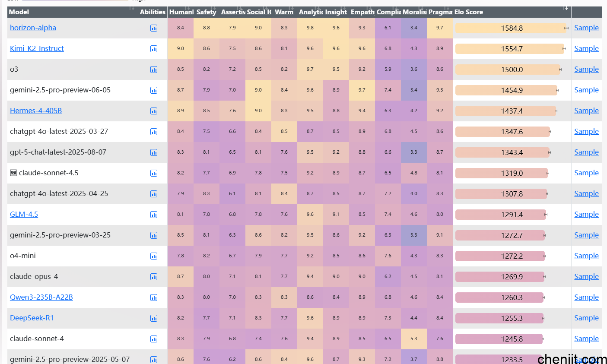
Task: Open abilities chart icon for horizon-alpha
Action: click(x=154, y=28)
